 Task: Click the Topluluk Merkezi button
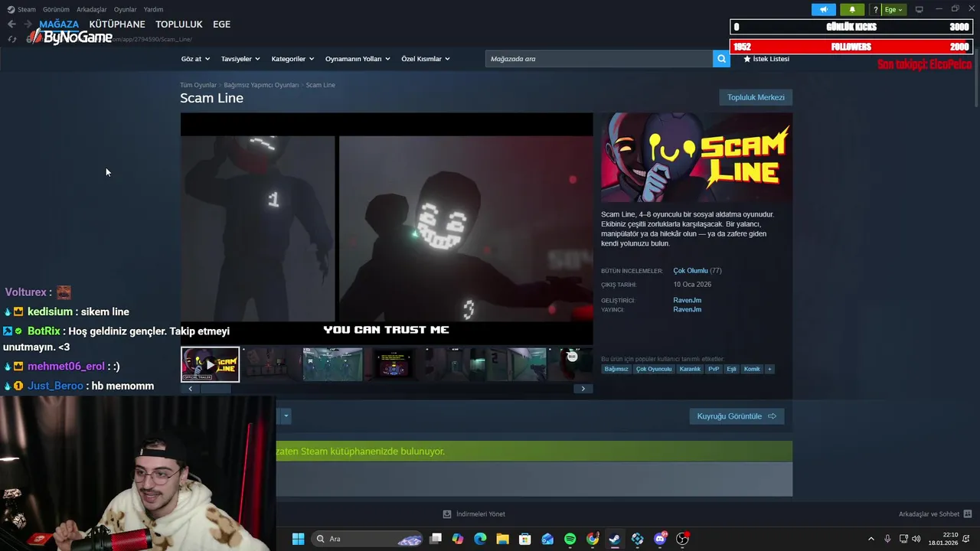pyautogui.click(x=756, y=97)
